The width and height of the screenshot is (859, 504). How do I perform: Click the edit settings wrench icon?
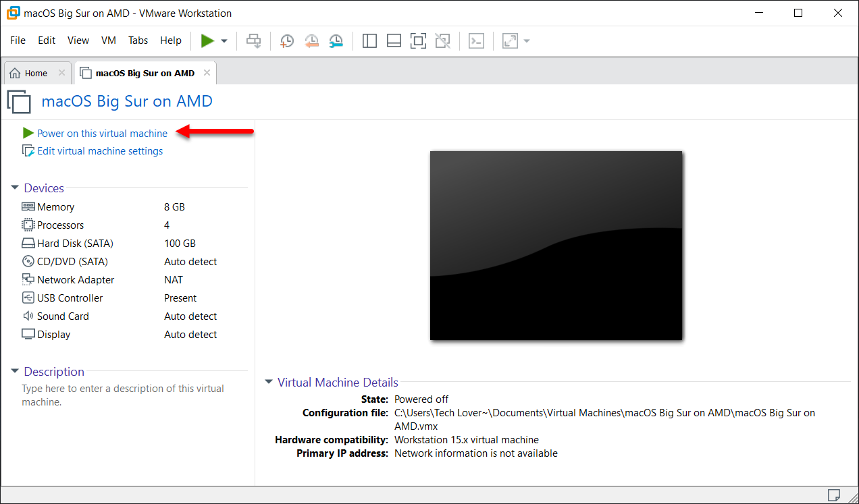click(28, 151)
